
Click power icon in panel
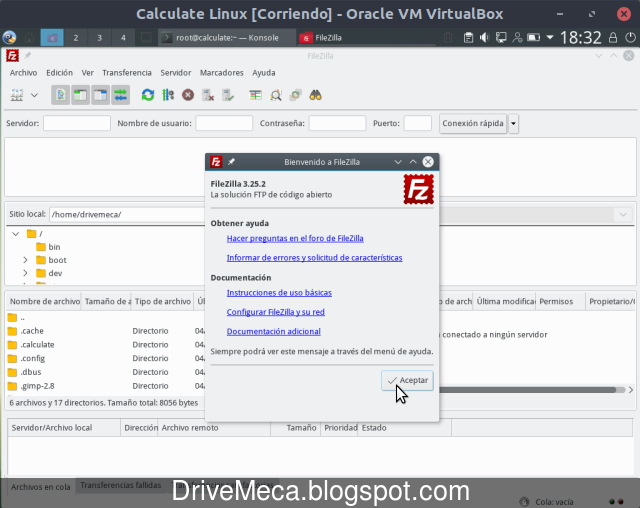(630, 38)
